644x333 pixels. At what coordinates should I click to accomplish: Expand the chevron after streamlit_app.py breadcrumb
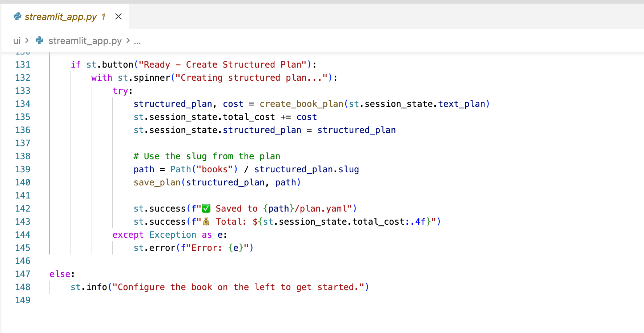128,40
